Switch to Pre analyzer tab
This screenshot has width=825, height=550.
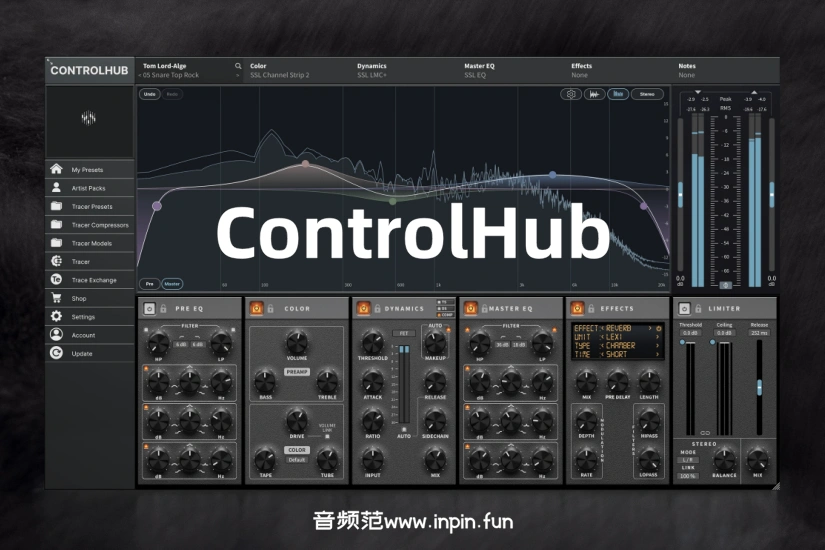point(149,284)
